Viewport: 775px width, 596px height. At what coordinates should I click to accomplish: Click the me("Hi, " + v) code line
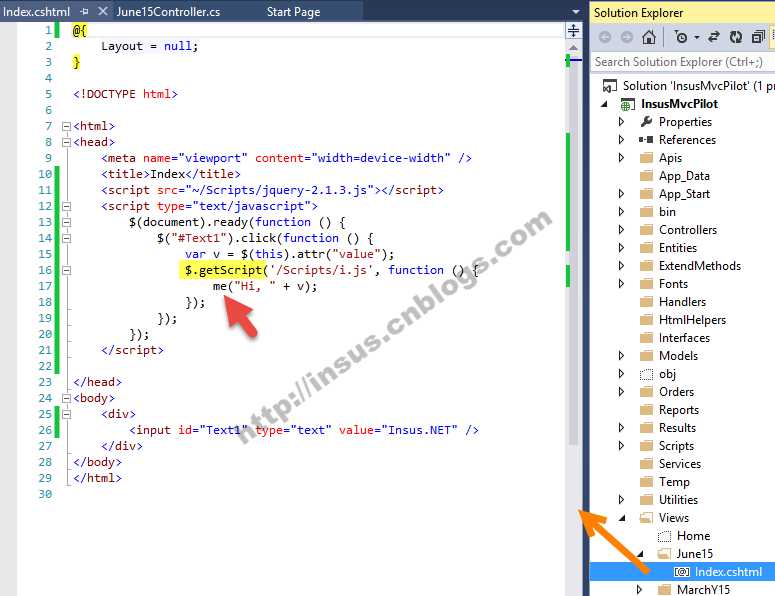[265, 286]
